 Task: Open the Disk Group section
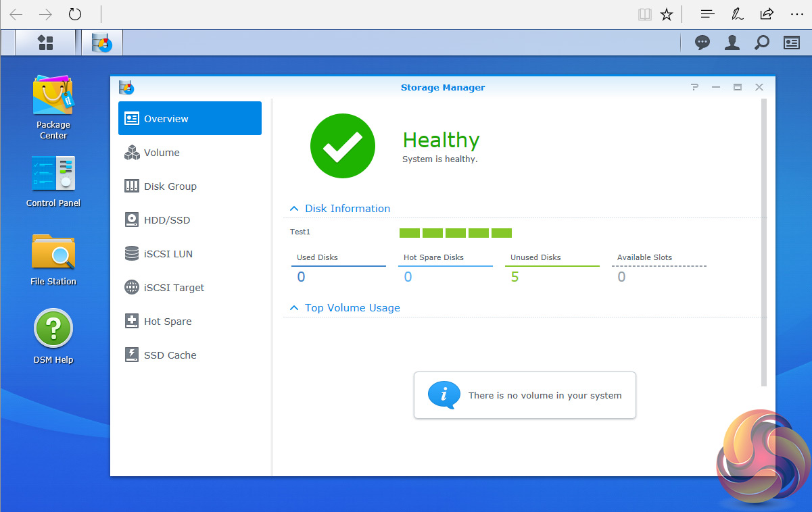(190, 186)
